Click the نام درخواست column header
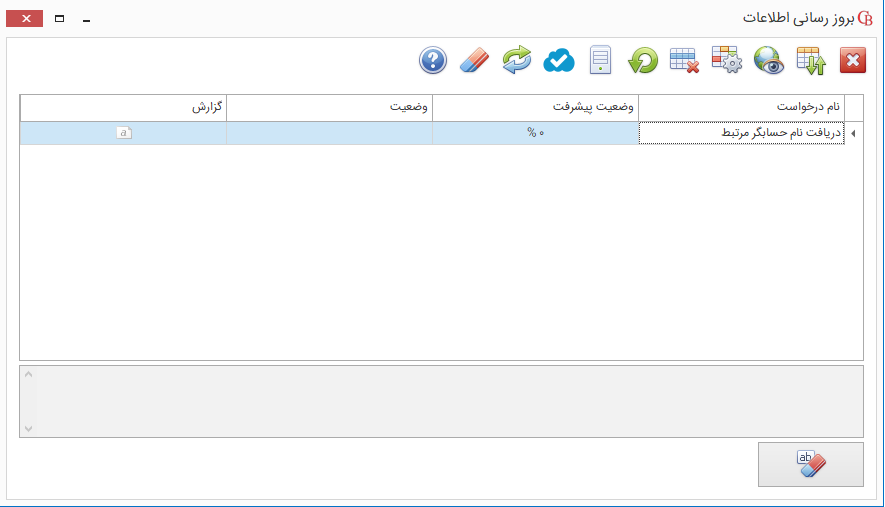The image size is (885, 507). click(741, 107)
